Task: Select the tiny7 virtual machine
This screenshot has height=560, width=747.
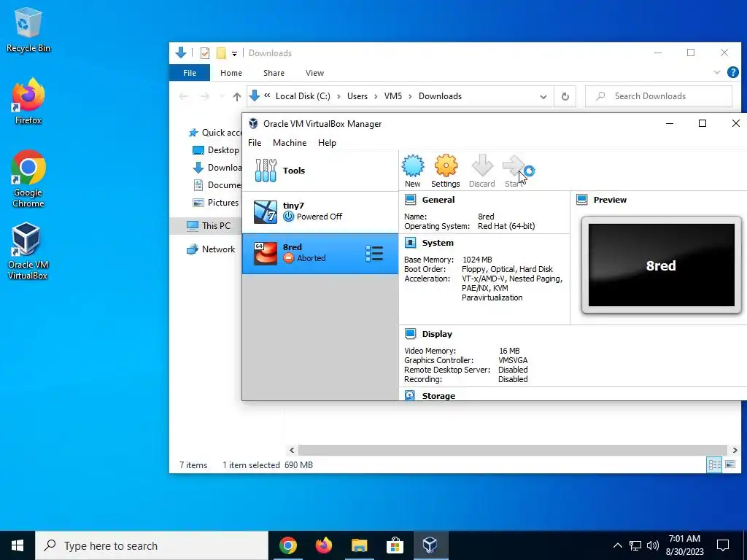Action: pyautogui.click(x=320, y=212)
